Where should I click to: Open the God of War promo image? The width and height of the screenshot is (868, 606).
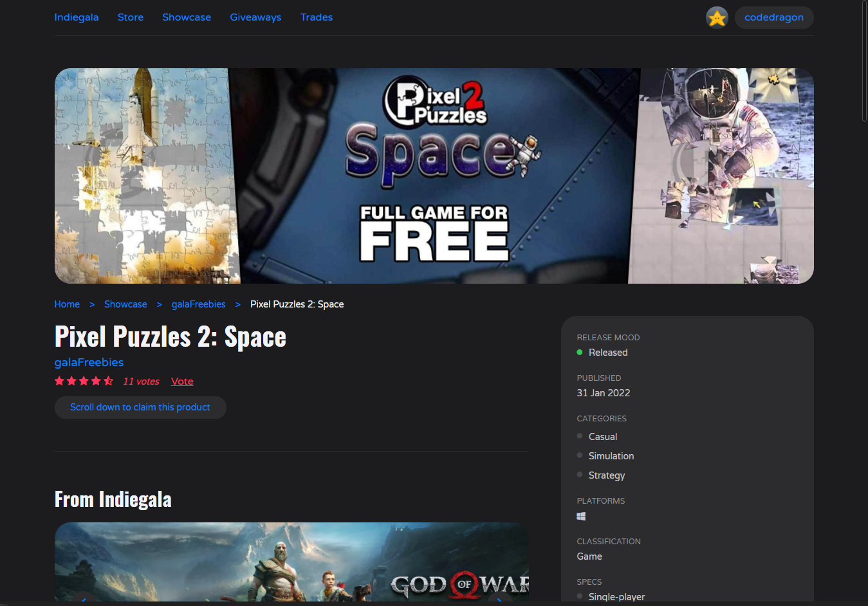pos(291,562)
